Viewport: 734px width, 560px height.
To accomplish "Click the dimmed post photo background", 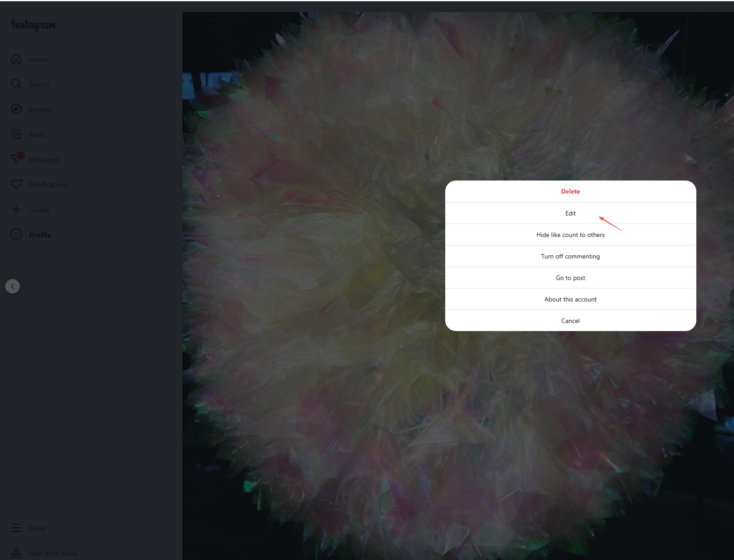I will point(314,403).
